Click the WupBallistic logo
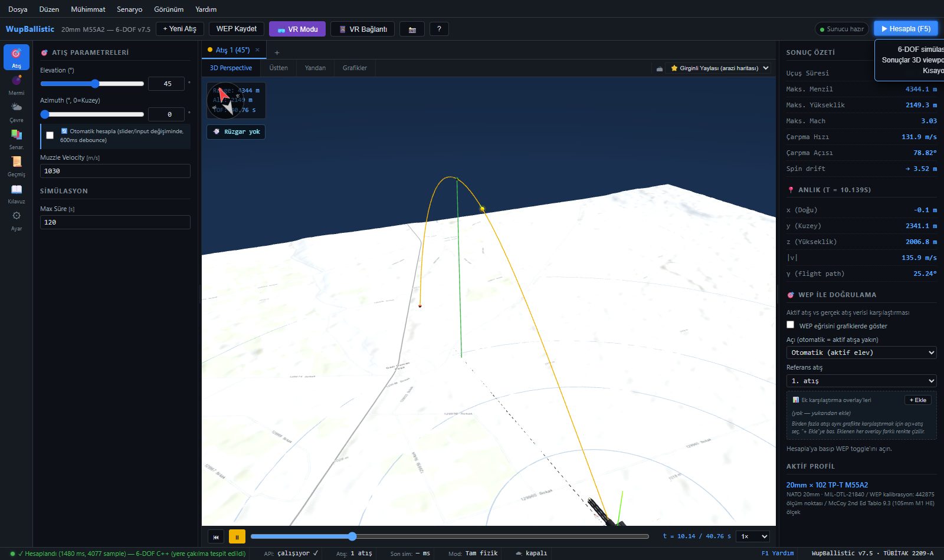The image size is (944, 560). [x=30, y=29]
